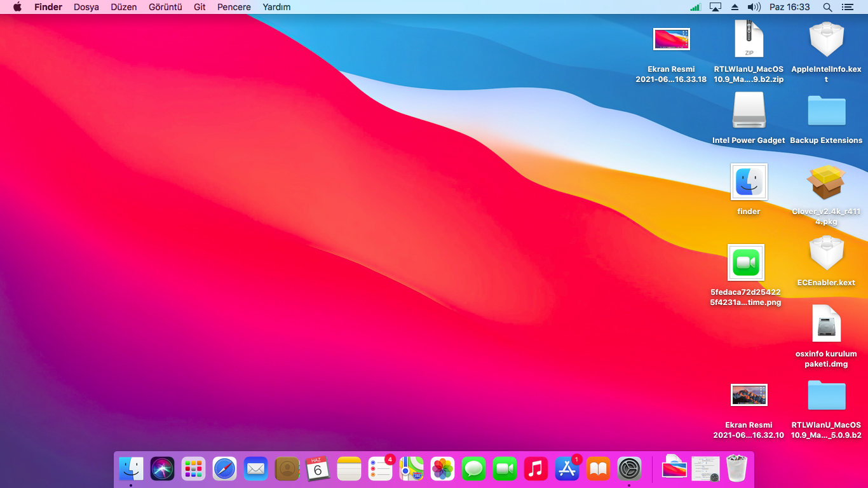Launch Siri from the Dock
This screenshot has height=488, width=868.
pyautogui.click(x=162, y=469)
